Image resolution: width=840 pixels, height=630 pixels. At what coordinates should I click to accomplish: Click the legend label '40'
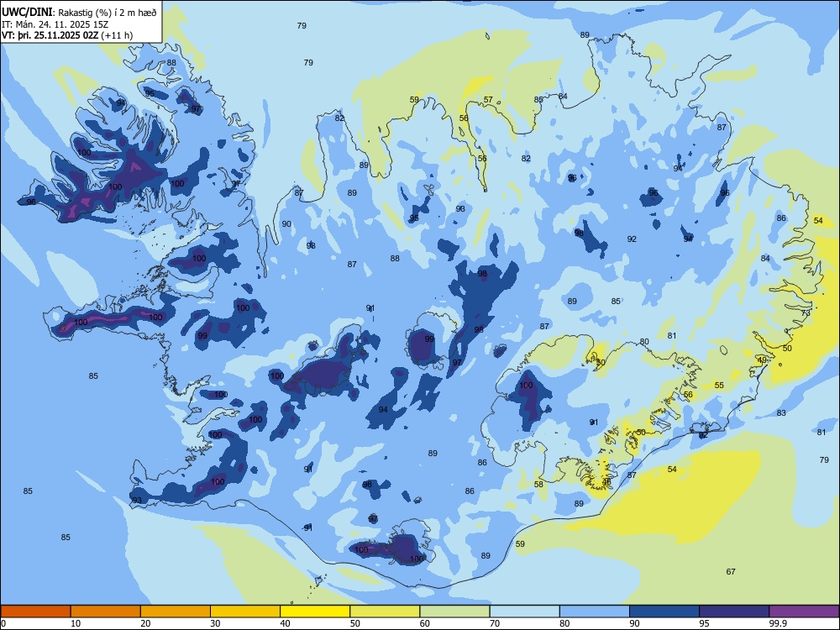click(285, 623)
